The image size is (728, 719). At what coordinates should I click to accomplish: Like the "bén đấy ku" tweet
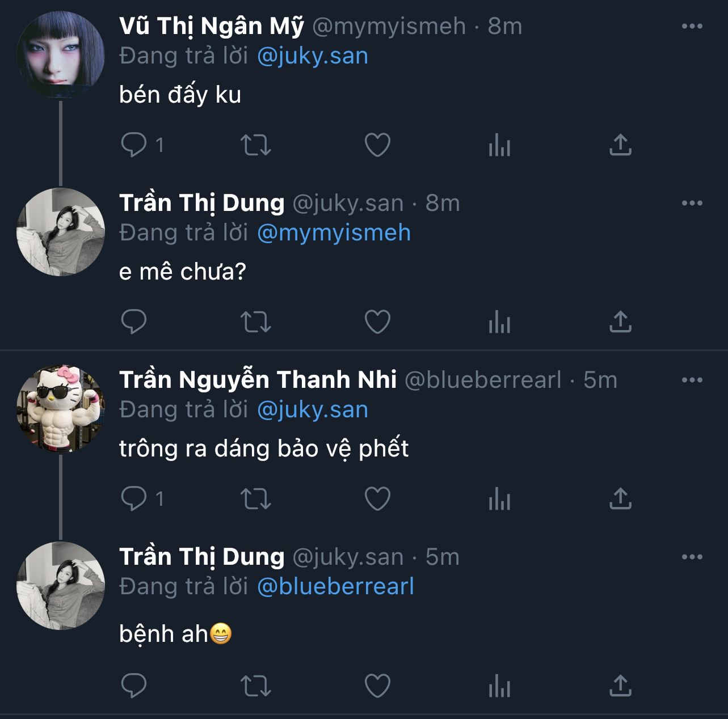click(377, 145)
